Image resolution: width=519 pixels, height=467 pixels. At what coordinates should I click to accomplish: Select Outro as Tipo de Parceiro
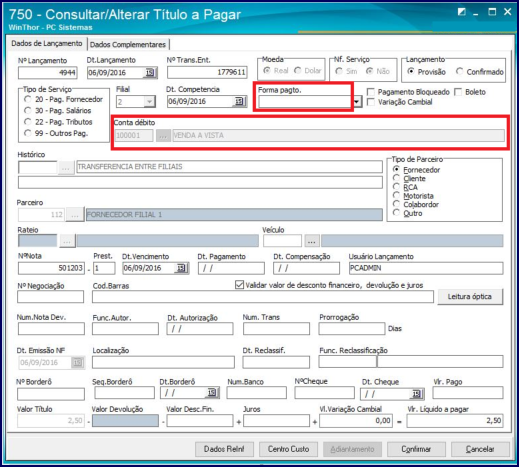click(396, 213)
